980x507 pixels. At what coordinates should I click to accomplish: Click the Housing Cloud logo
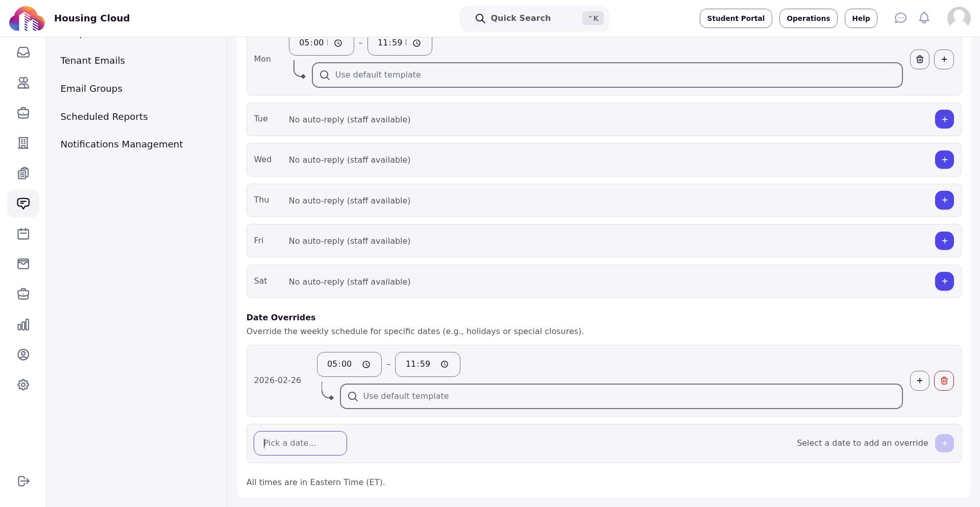coord(27,19)
